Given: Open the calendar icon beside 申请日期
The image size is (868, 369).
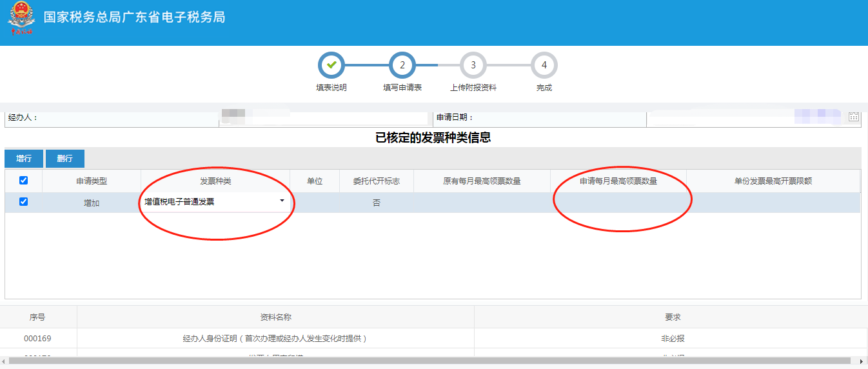Looking at the screenshot, I should point(854,116).
